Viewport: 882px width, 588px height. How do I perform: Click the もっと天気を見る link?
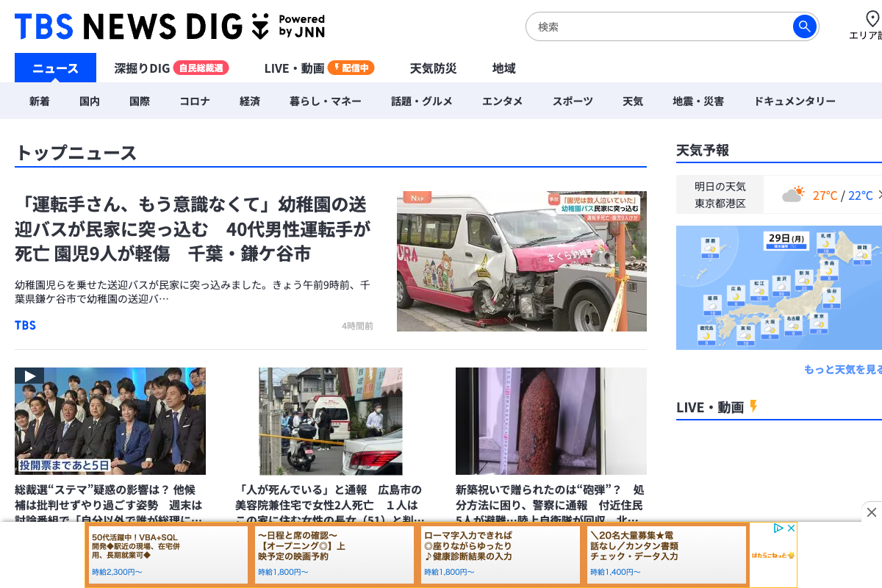point(842,369)
